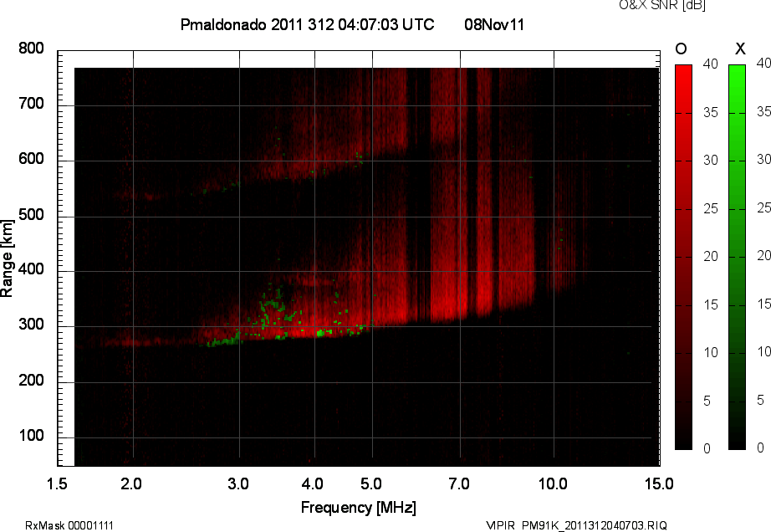Click the '20' tick label of the O color bar
The width and height of the screenshot is (771, 532).
click(x=711, y=256)
